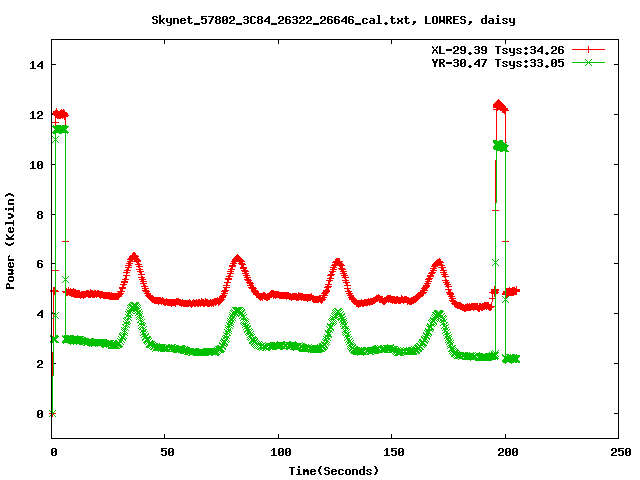The width and height of the screenshot is (640, 480).
Task: Click the red peak near 126 seconds
Action: coord(338,264)
